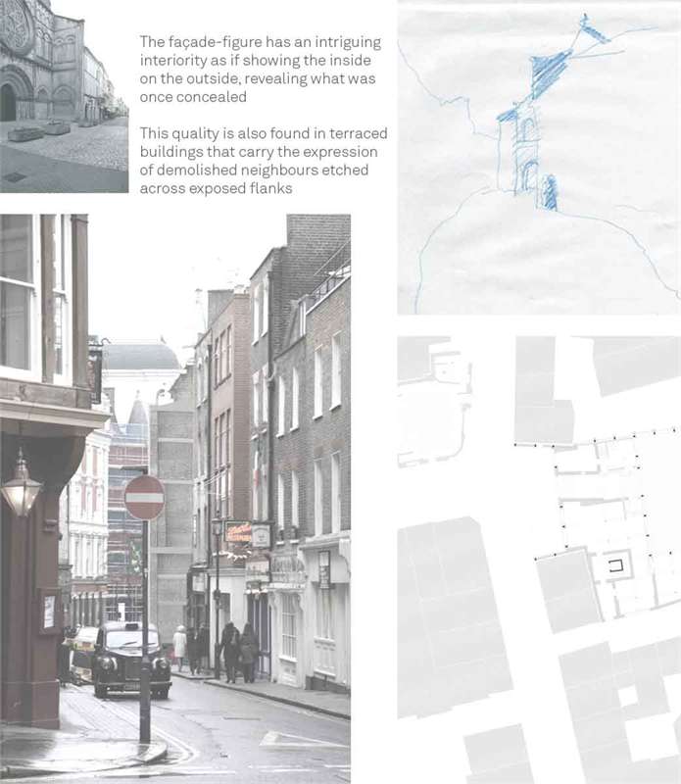Click the paragraph beginning "The façade-figure has"
The height and width of the screenshot is (784, 681).
click(260, 70)
